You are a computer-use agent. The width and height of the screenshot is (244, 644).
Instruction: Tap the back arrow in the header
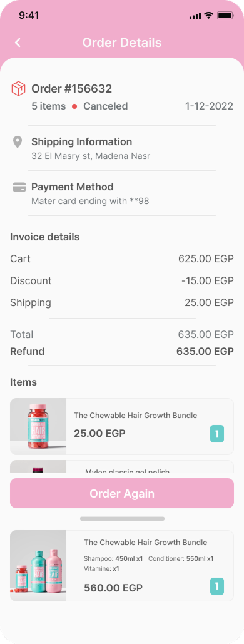pyautogui.click(x=18, y=43)
